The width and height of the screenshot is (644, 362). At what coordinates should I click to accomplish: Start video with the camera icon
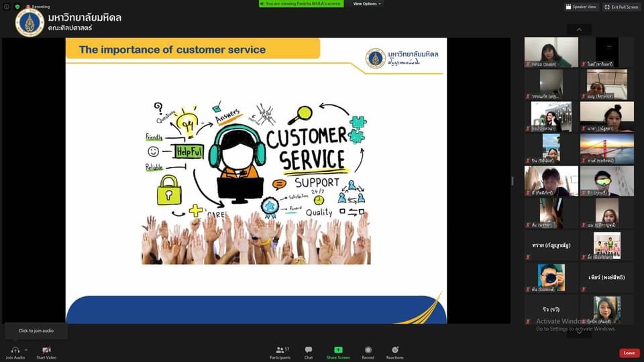(46, 349)
